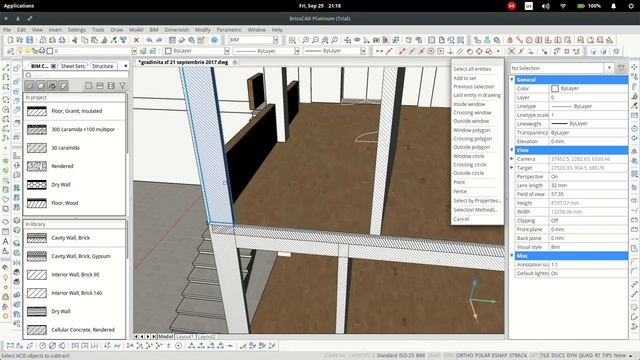Click the Text 'A' tool in left toolbar
Viewport: 640px width, 360px height.
click(x=6, y=241)
